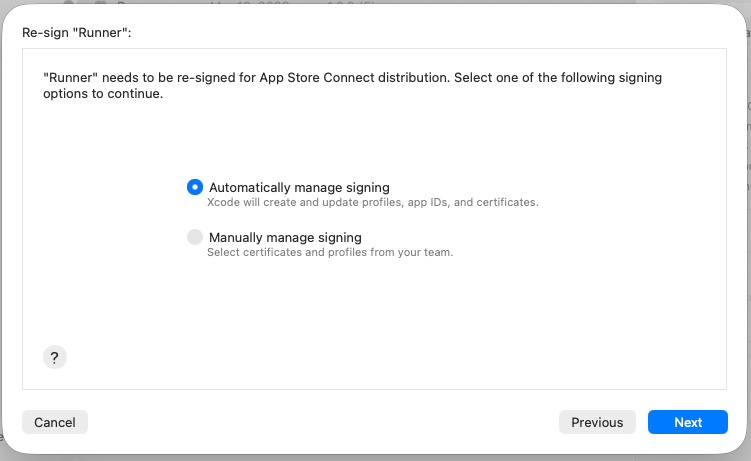Screen dimensions: 751x461
Task: Go back with the Previous button
Action: pos(597,422)
